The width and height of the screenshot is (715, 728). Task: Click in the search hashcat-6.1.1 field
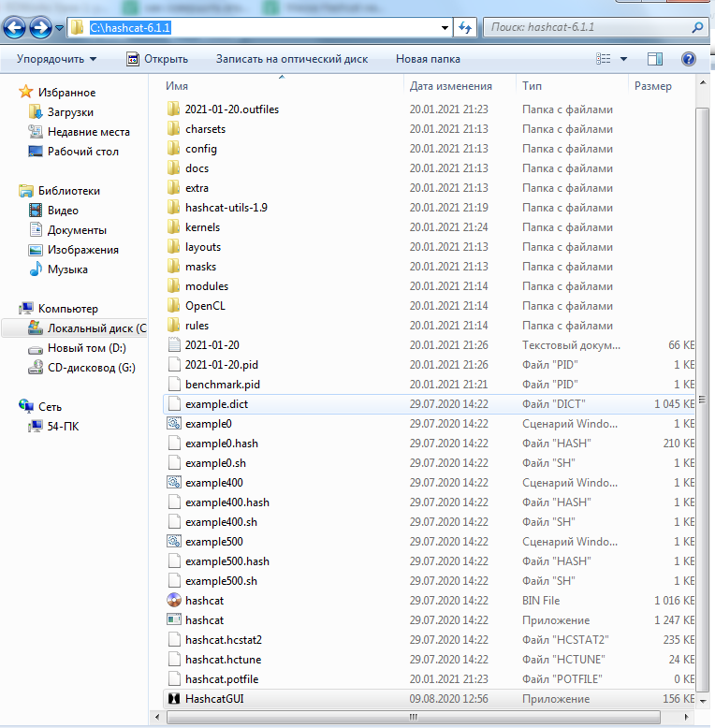coord(590,28)
